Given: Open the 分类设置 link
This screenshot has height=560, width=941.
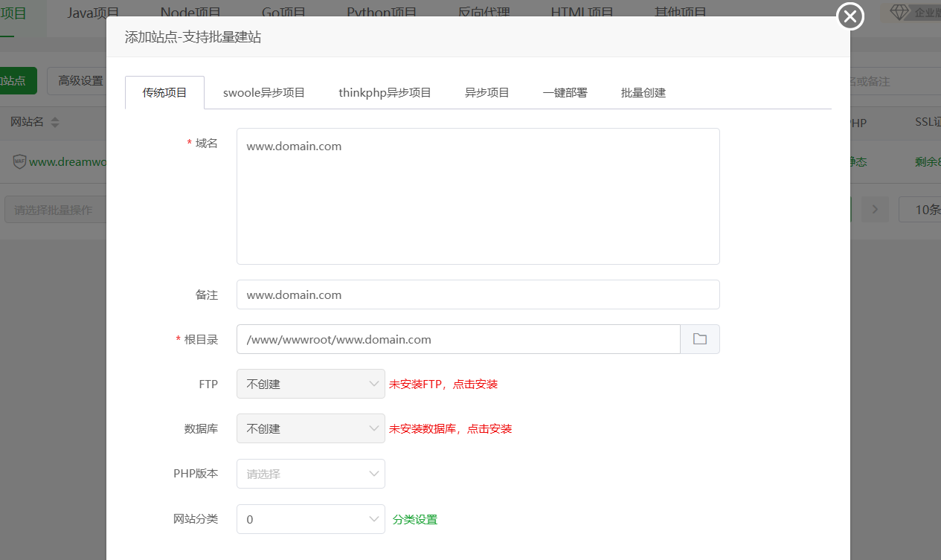Looking at the screenshot, I should [415, 520].
